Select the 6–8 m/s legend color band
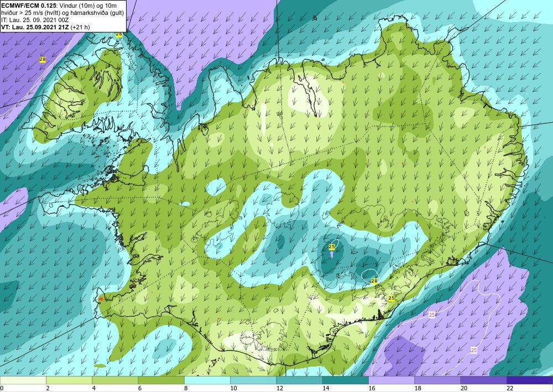 (161, 380)
